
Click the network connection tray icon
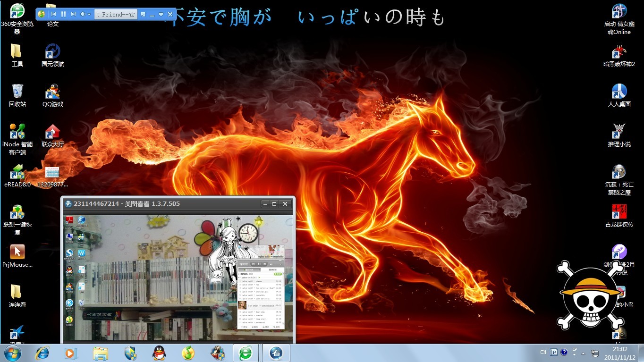coord(595,353)
